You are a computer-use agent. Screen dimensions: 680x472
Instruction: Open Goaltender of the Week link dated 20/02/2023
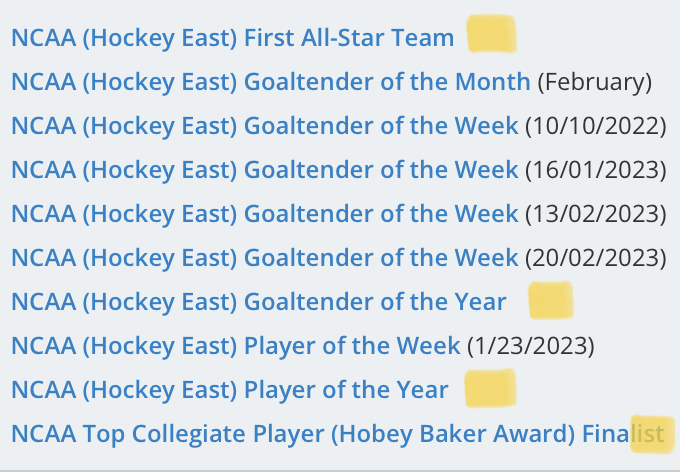click(x=265, y=258)
